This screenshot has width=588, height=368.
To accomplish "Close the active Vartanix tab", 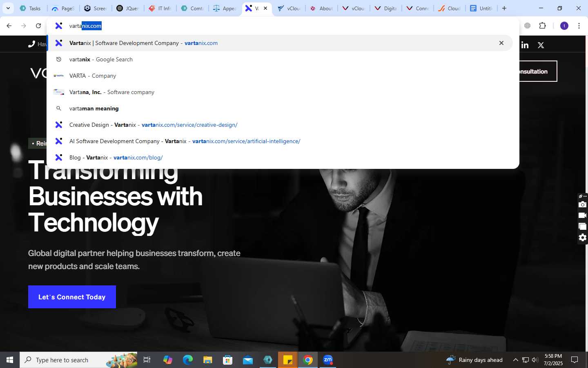I will click(x=265, y=8).
